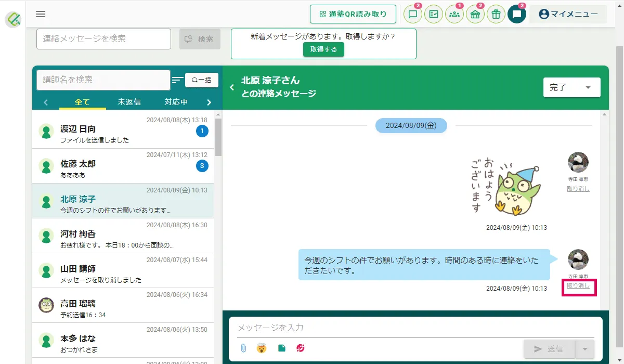Open the checklist report icon in the header

pyautogui.click(x=434, y=14)
